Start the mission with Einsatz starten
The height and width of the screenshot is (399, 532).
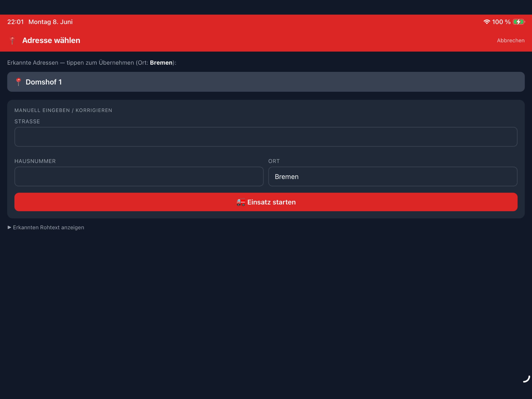[x=266, y=202]
